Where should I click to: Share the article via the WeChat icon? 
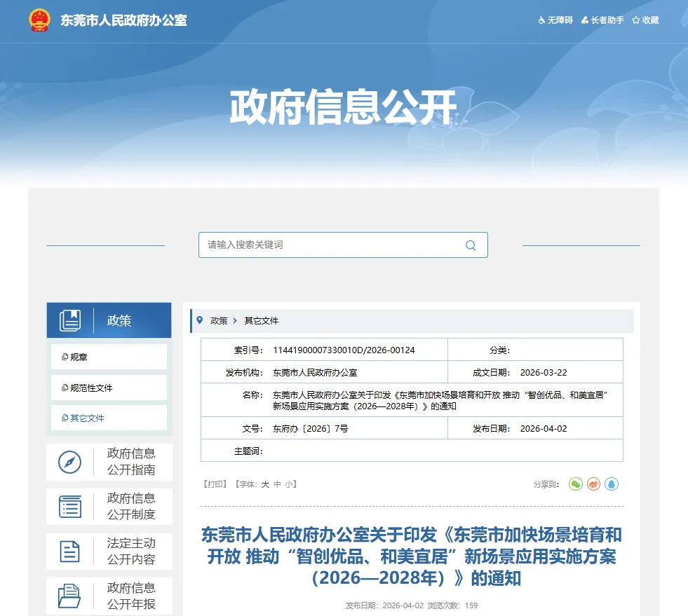click(575, 484)
